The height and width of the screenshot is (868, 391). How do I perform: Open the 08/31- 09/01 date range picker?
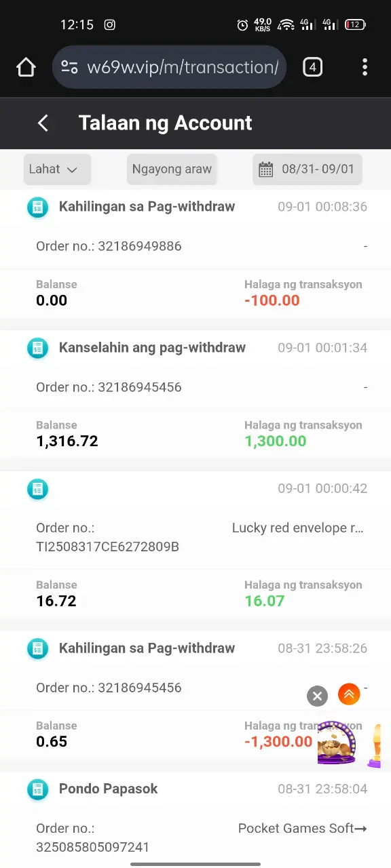pos(308,170)
